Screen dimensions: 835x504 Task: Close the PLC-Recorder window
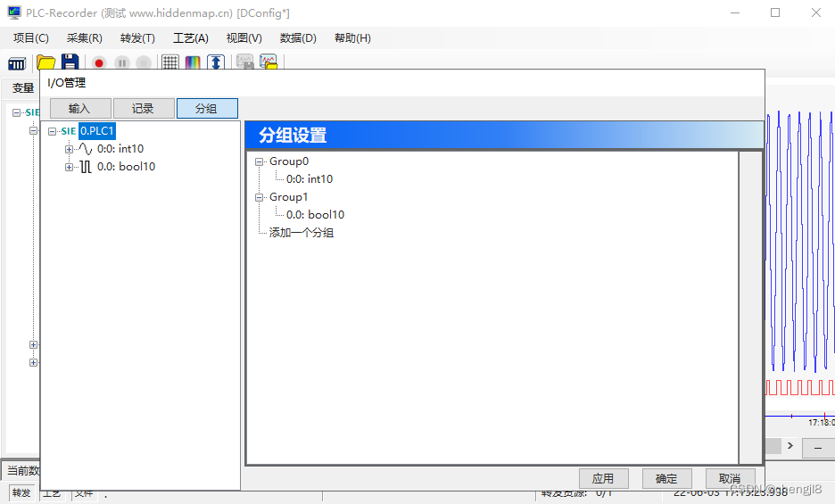816,12
